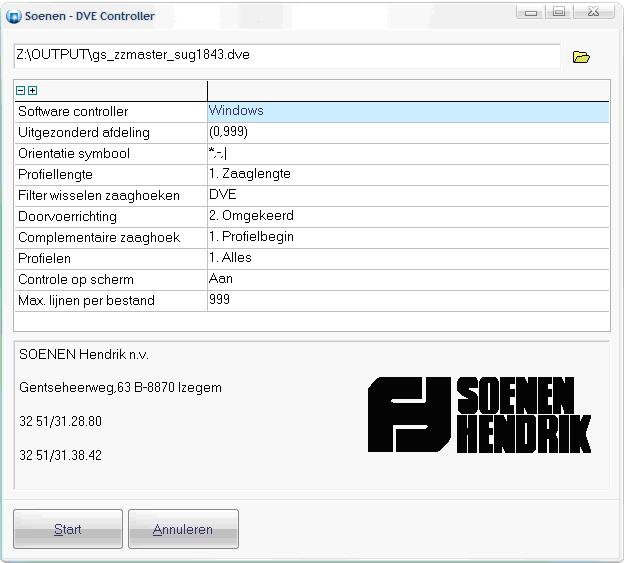The height and width of the screenshot is (563, 624).
Task: Maximize the DVE Controller window
Action: click(x=559, y=12)
